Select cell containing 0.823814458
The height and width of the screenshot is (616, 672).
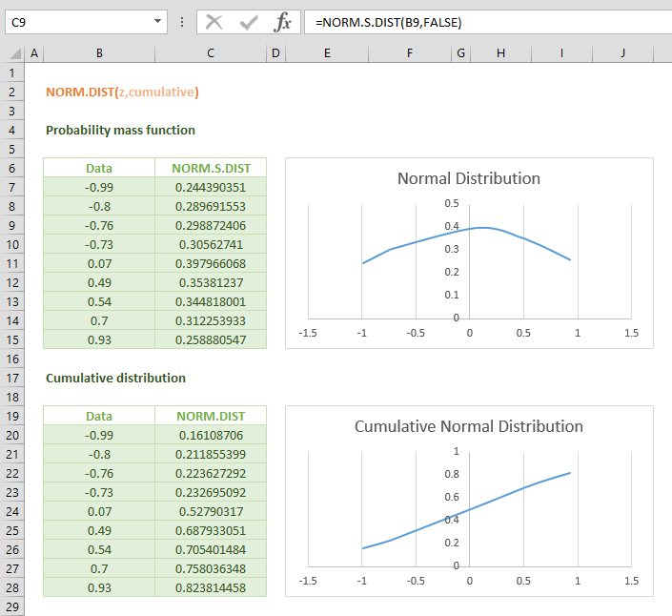tap(211, 587)
